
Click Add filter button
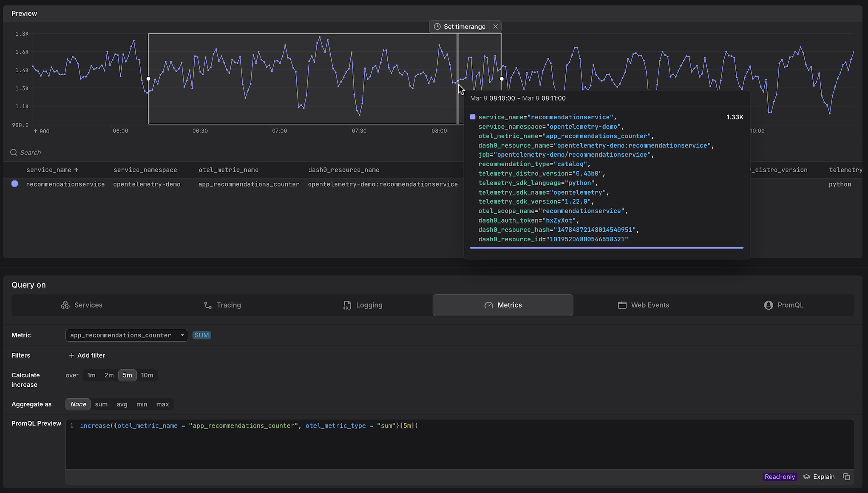(x=87, y=355)
